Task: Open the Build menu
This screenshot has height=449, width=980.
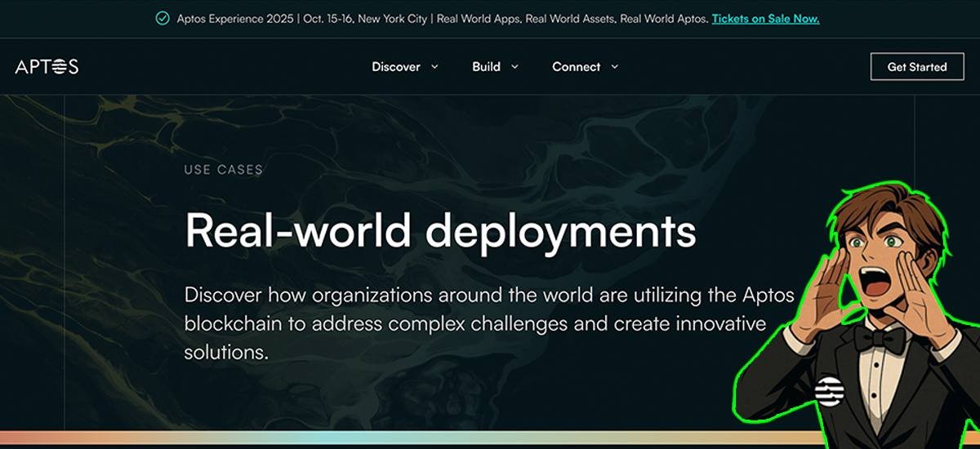Action: pos(486,67)
